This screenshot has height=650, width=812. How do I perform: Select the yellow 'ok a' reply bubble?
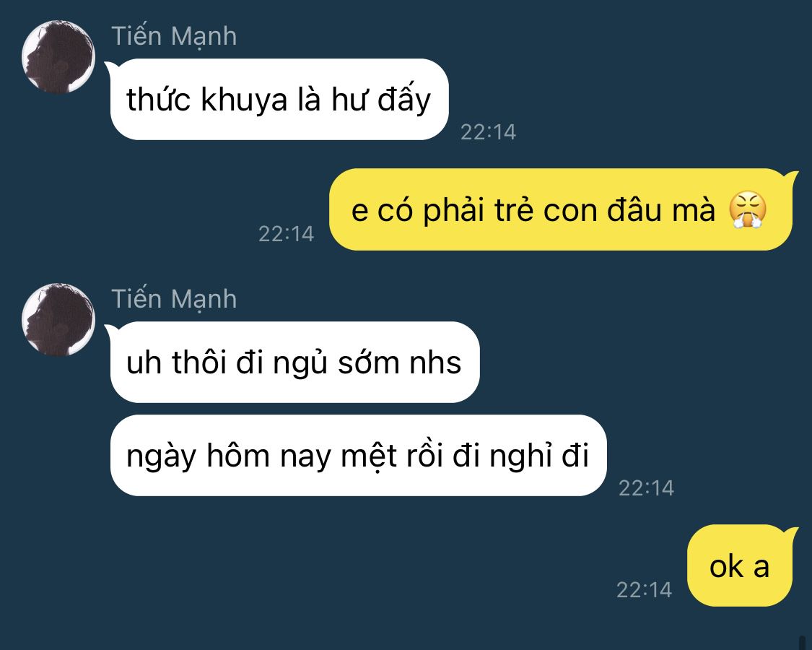(x=740, y=566)
